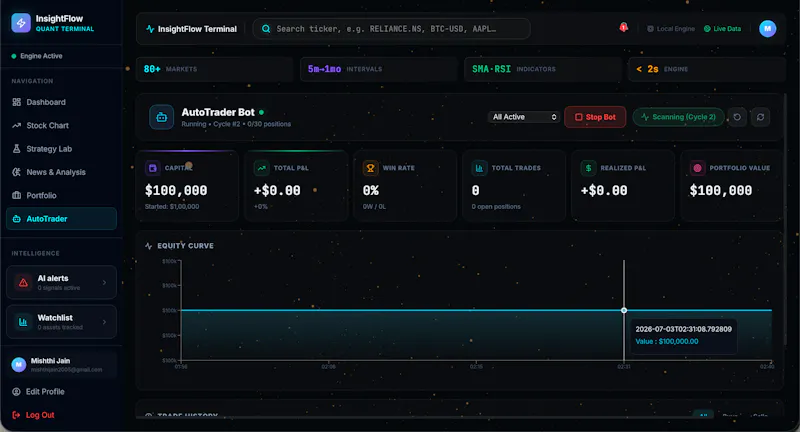Click the Total P&L trend icon
The width and height of the screenshot is (800, 432).
click(261, 168)
